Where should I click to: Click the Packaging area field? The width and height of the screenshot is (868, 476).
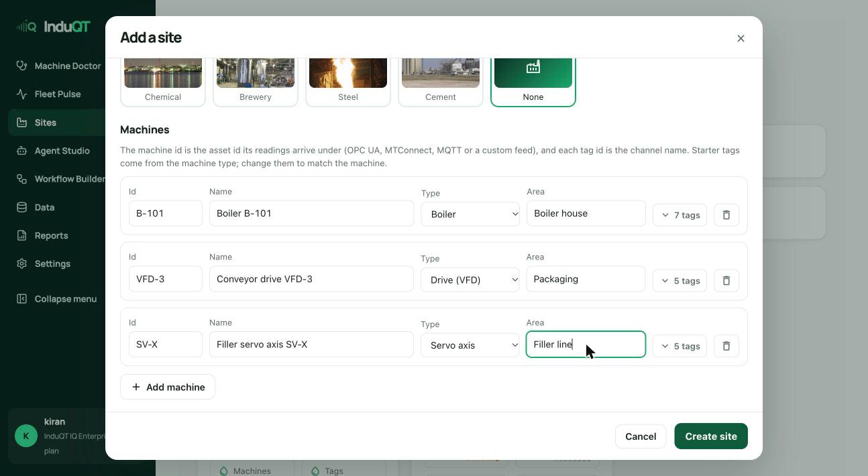(586, 279)
